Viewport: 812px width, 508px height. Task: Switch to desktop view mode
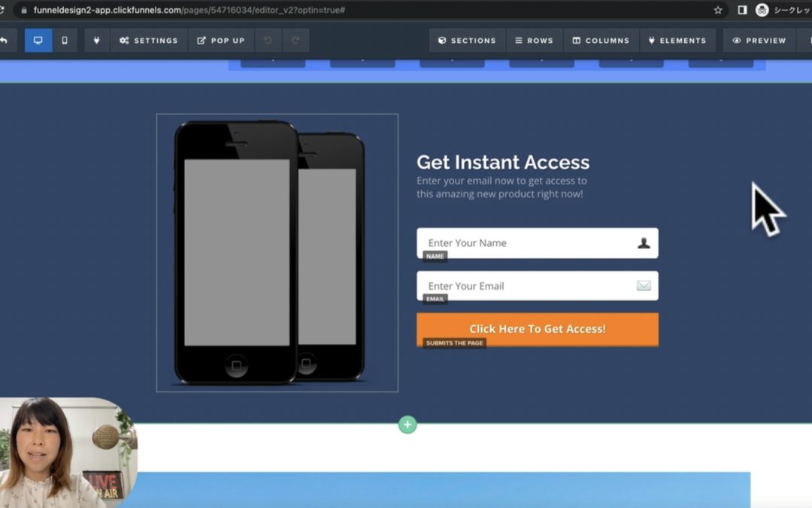[x=38, y=41]
